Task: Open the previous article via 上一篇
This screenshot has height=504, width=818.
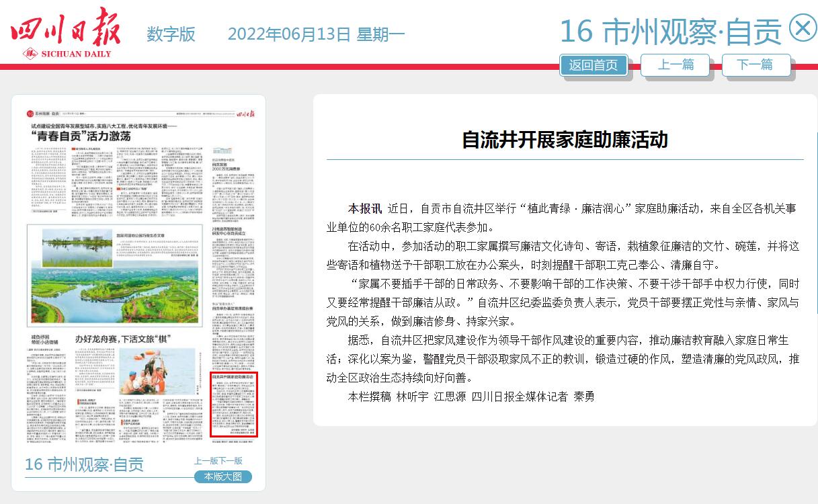Action: (x=675, y=65)
